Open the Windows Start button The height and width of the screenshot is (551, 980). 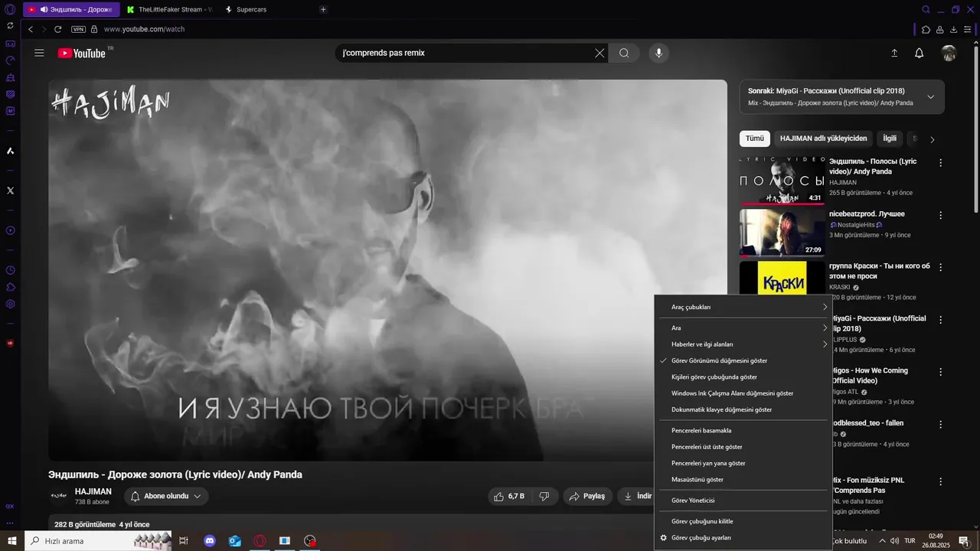[x=12, y=540]
